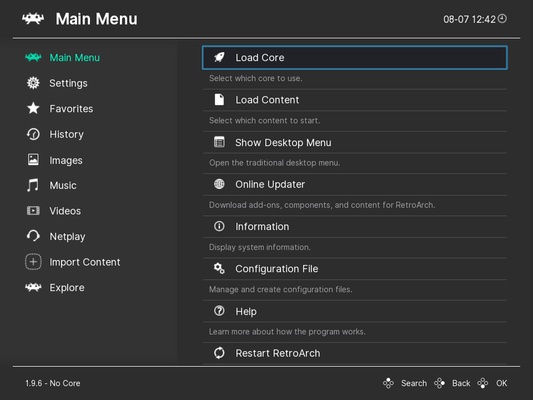
Task: Click the Search button label in footer
Action: 414,383
